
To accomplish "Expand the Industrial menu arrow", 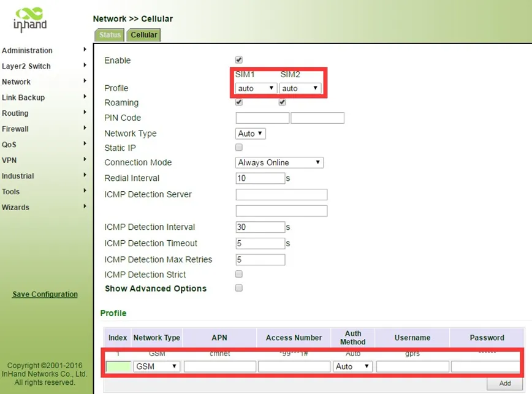I will (85, 175).
